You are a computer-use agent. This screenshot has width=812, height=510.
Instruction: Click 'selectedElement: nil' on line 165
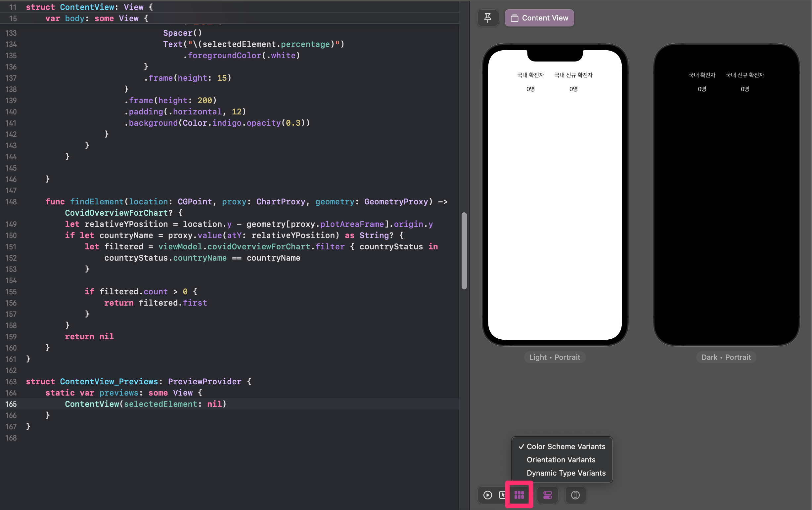coord(173,404)
